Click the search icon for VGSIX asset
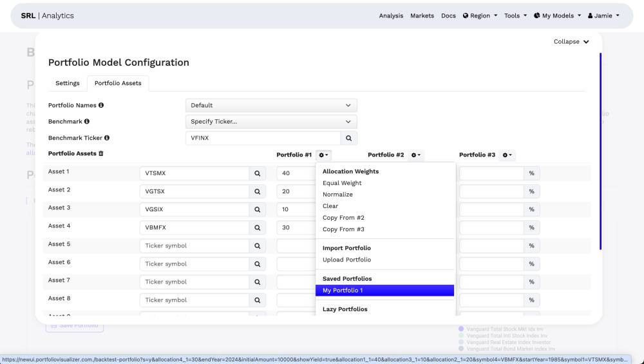644x364 pixels. pos(257,209)
